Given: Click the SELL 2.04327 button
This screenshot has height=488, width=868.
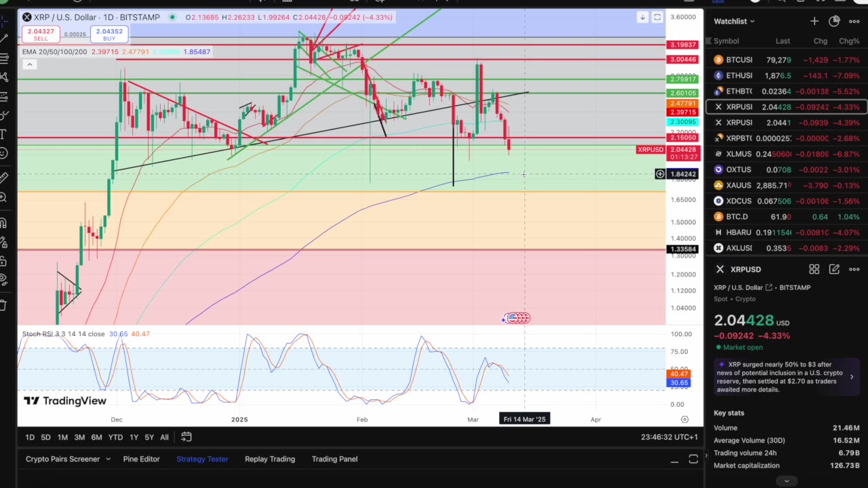Looking at the screenshot, I should coord(41,34).
